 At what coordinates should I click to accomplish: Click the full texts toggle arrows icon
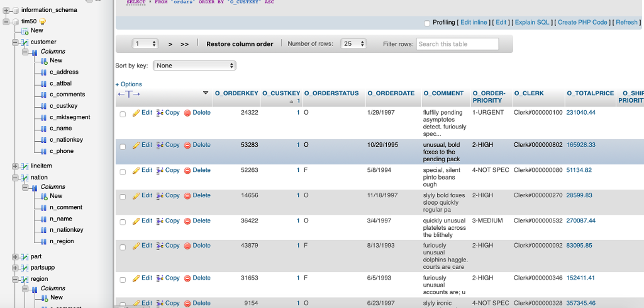click(129, 94)
